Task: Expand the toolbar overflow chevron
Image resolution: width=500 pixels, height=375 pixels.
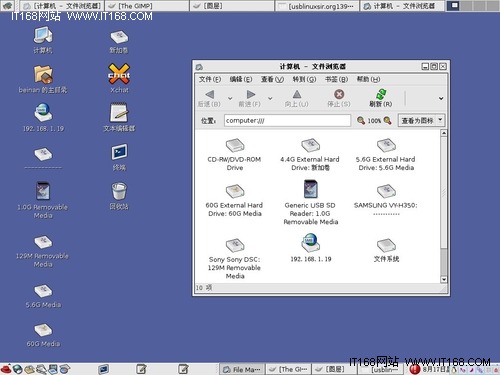Action: [441, 99]
